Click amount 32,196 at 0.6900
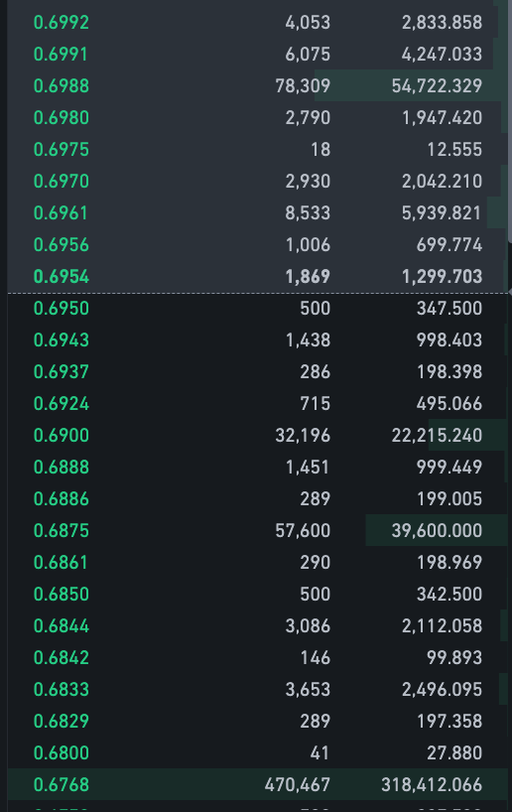This screenshot has height=812, width=512. 303,436
